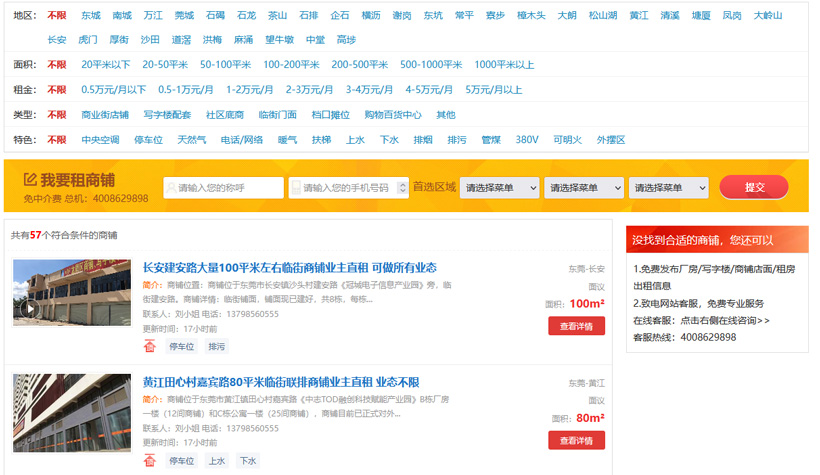Click 查看详情 for the 100m² listing
Screen dimensions: 820x475
(x=576, y=326)
